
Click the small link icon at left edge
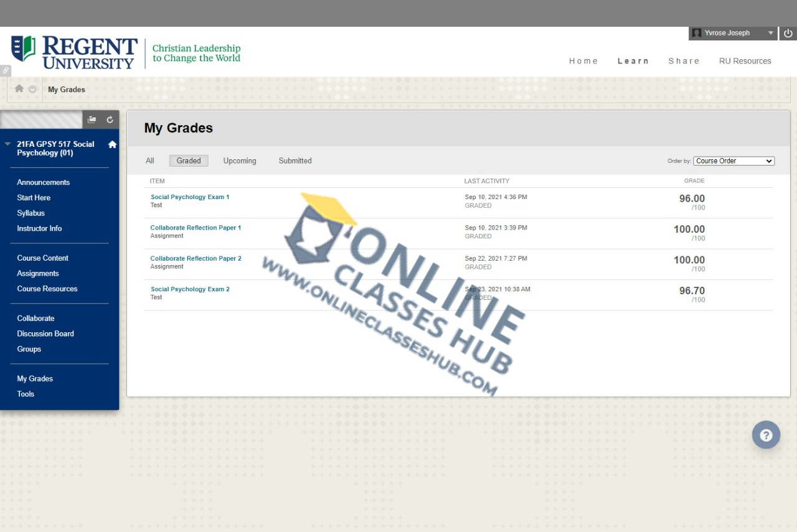(5, 71)
